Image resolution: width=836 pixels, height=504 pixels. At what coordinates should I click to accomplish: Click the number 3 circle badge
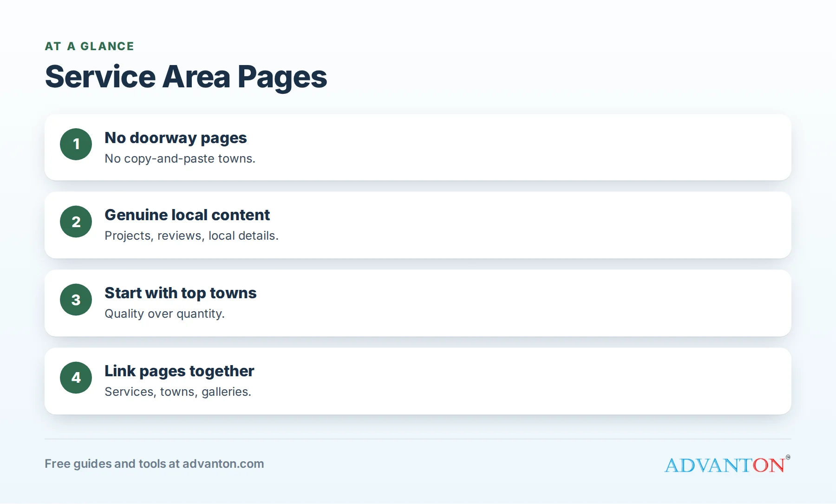[x=76, y=300]
